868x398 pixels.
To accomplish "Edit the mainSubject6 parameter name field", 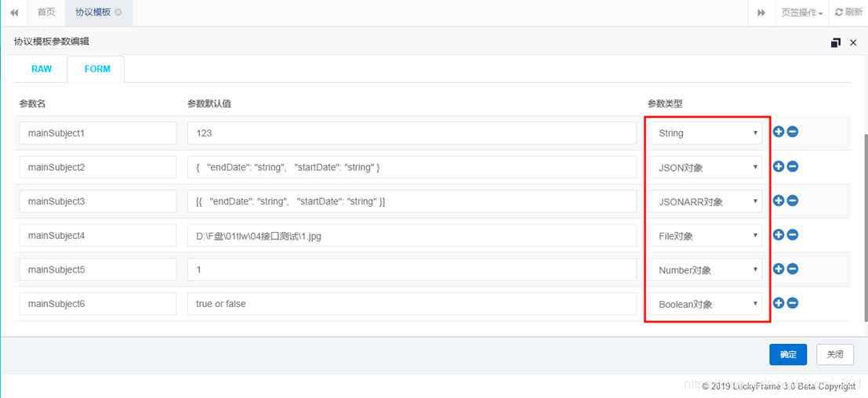I will coord(98,303).
